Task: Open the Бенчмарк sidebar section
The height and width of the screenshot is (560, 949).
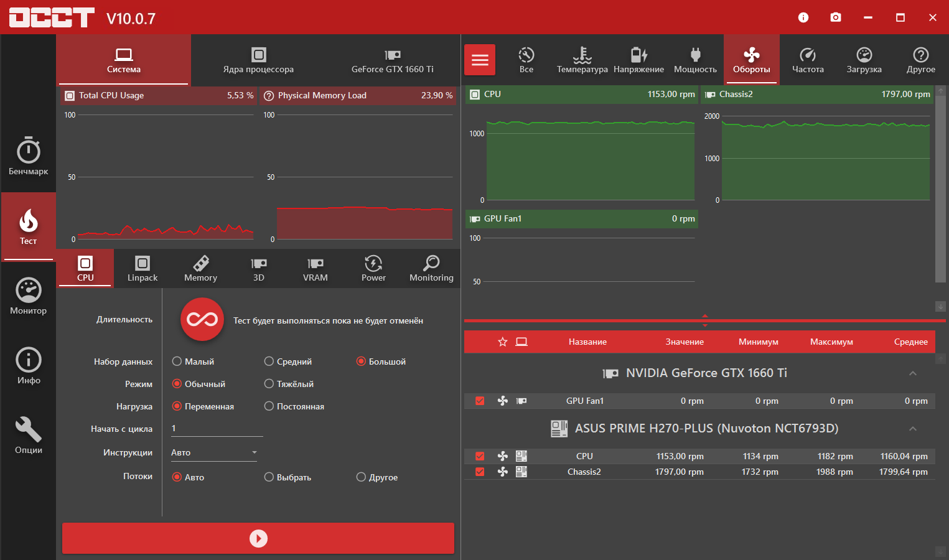Action: pos(29,156)
